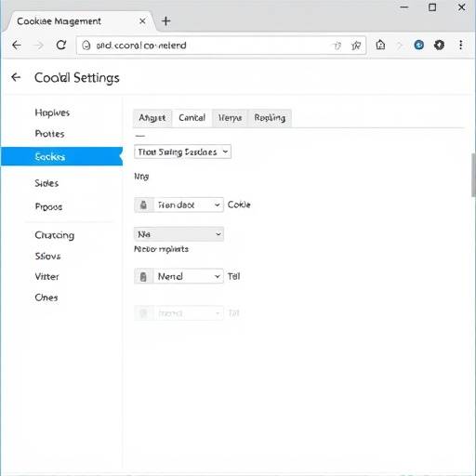
Task: Switch to the Vemps tab
Action: click(x=230, y=118)
